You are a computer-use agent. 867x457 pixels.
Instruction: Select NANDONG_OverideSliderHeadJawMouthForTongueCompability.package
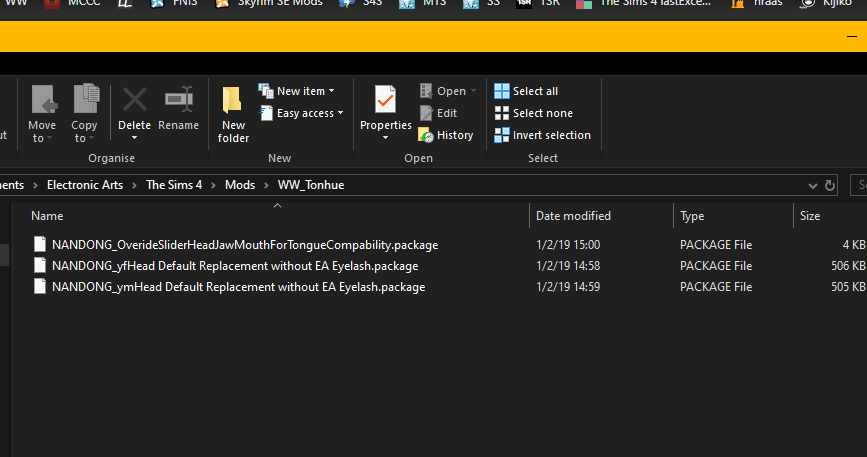coord(245,245)
